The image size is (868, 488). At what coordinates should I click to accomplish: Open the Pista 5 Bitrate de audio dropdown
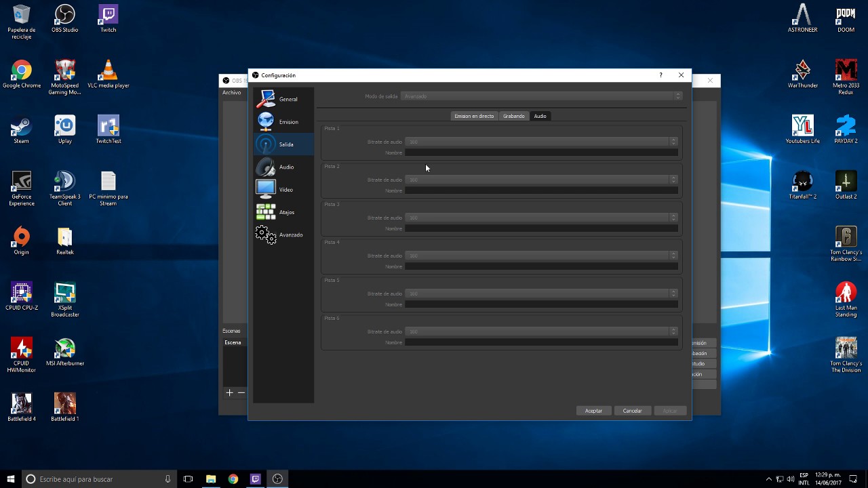pos(541,293)
